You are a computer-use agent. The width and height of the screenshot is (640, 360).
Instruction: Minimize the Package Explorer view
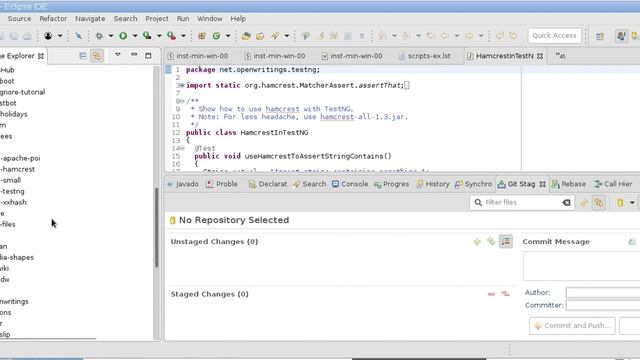coord(134,55)
